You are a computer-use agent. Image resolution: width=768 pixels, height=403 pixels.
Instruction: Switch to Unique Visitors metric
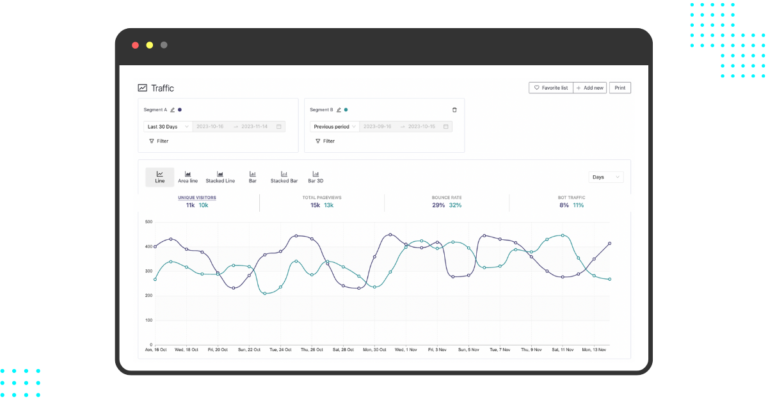click(x=197, y=201)
